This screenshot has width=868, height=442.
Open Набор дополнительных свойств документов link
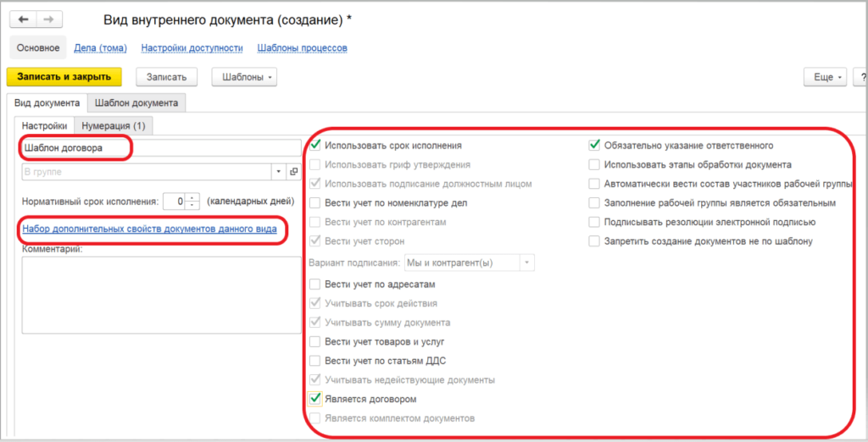tap(149, 228)
